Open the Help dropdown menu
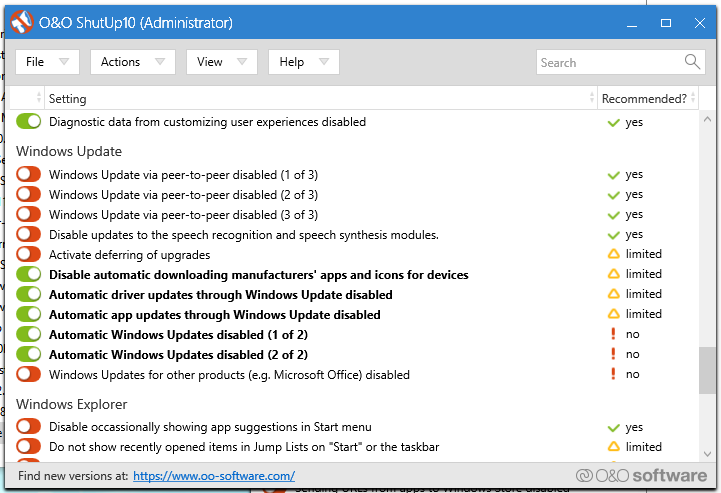This screenshot has height=493, width=721. [x=304, y=62]
